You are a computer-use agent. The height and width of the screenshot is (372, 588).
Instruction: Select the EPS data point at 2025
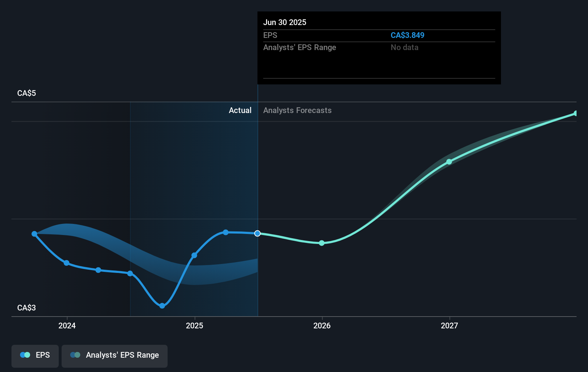[x=194, y=255]
